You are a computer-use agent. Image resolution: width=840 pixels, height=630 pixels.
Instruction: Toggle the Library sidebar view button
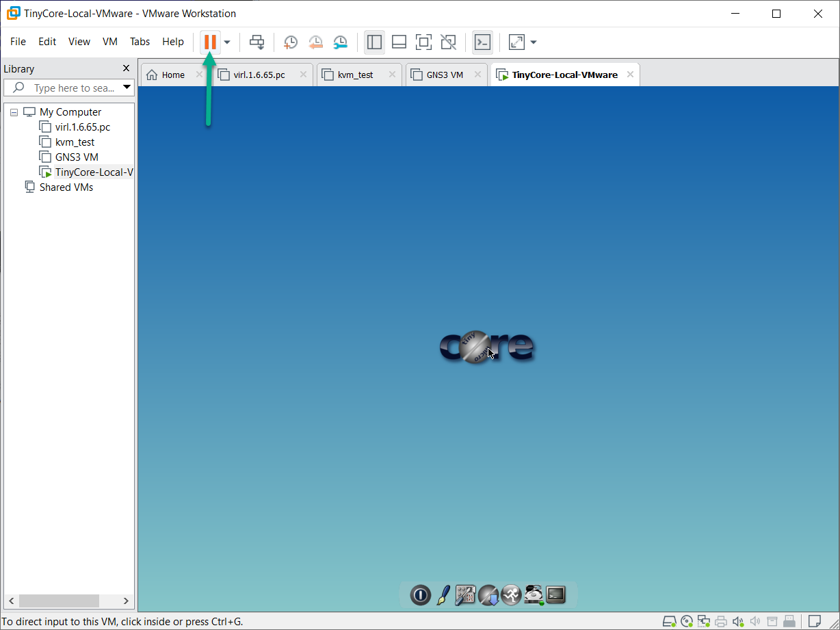tap(374, 42)
